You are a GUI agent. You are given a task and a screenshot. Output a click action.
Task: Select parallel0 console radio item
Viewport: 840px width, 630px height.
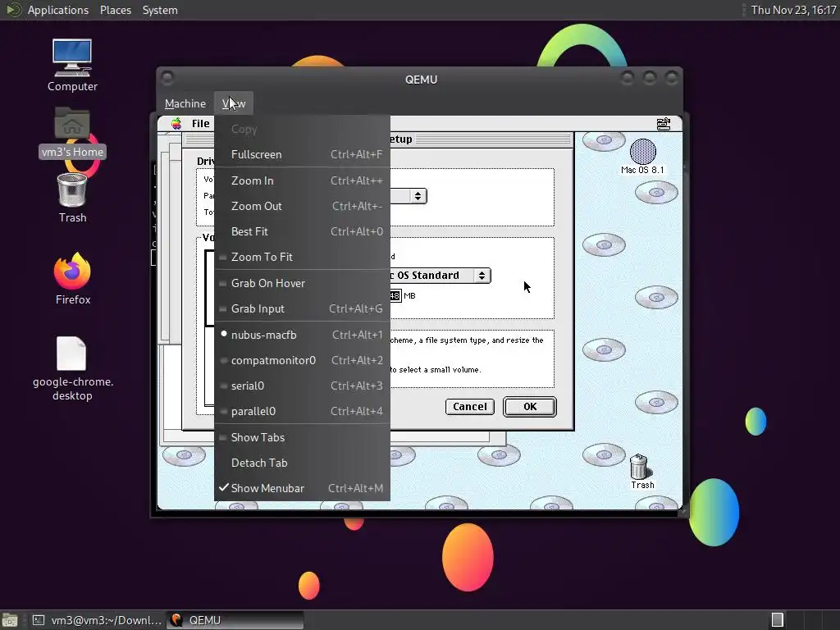302,411
